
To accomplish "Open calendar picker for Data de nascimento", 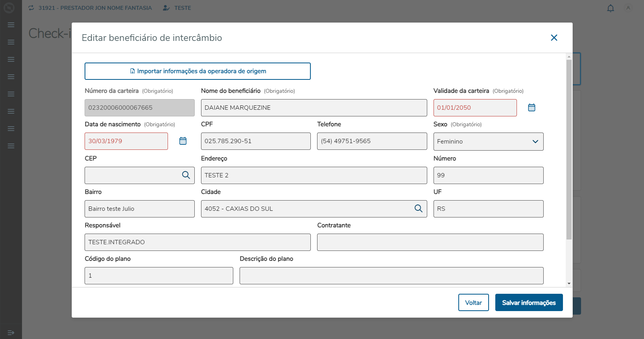I will point(183,141).
